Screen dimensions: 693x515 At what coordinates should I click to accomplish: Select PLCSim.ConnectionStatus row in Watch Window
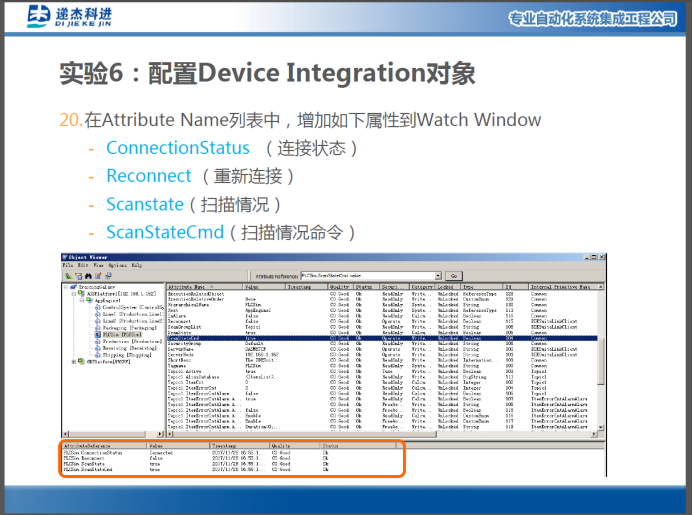93,452
